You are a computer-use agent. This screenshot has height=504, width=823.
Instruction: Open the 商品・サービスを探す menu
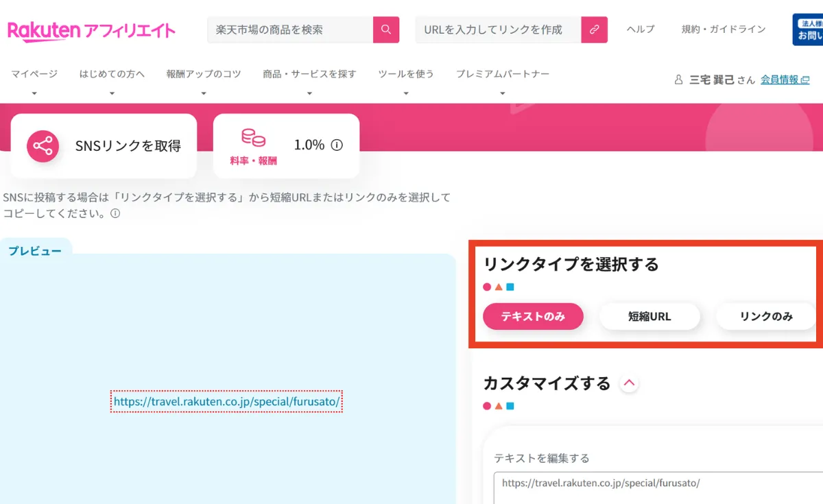pos(309,74)
